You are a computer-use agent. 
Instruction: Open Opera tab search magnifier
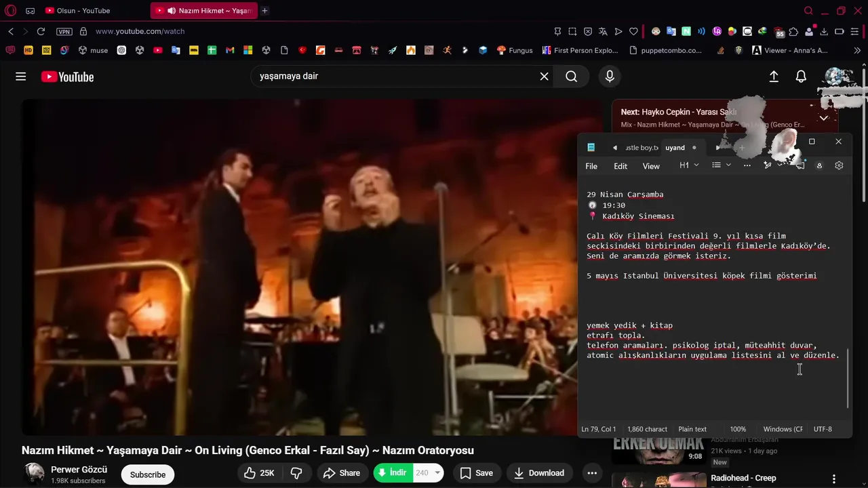click(808, 11)
